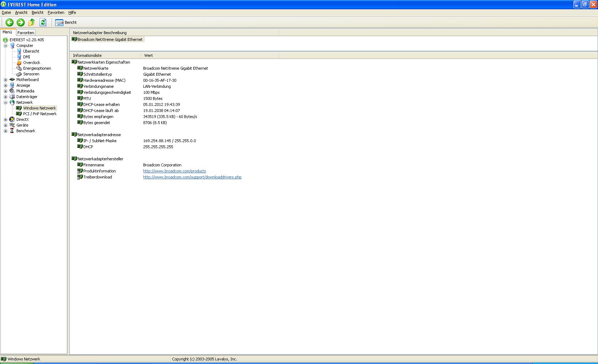Select the Benchmark hourglass icon
This screenshot has height=364, width=598.
point(12,131)
